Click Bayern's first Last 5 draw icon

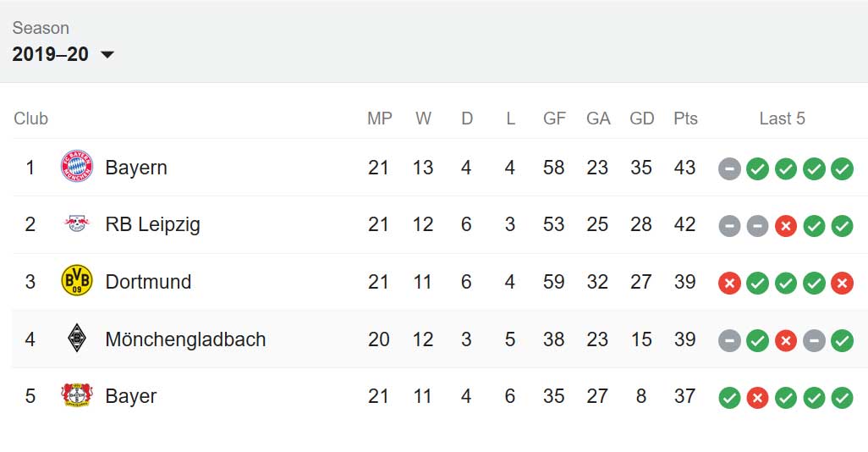[x=729, y=169]
